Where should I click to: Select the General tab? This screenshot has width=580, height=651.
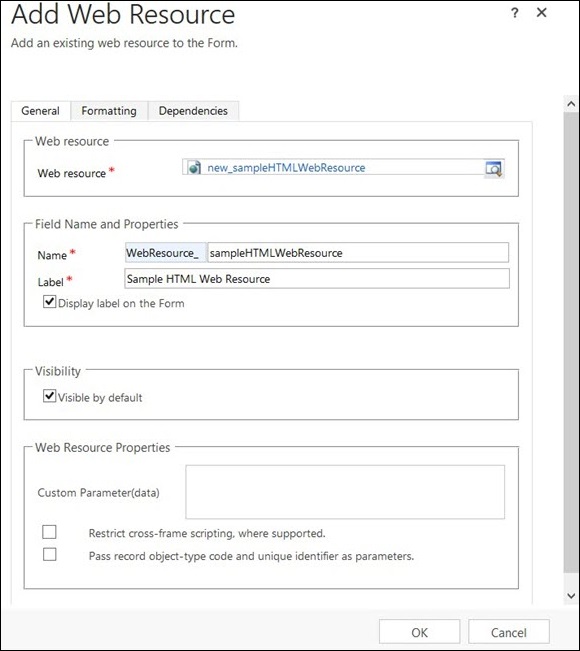point(41,111)
